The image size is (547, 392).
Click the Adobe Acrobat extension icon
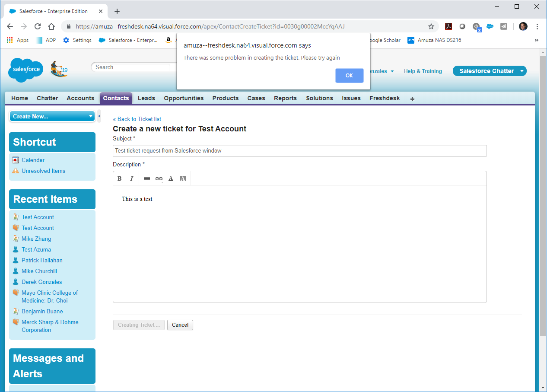click(448, 26)
